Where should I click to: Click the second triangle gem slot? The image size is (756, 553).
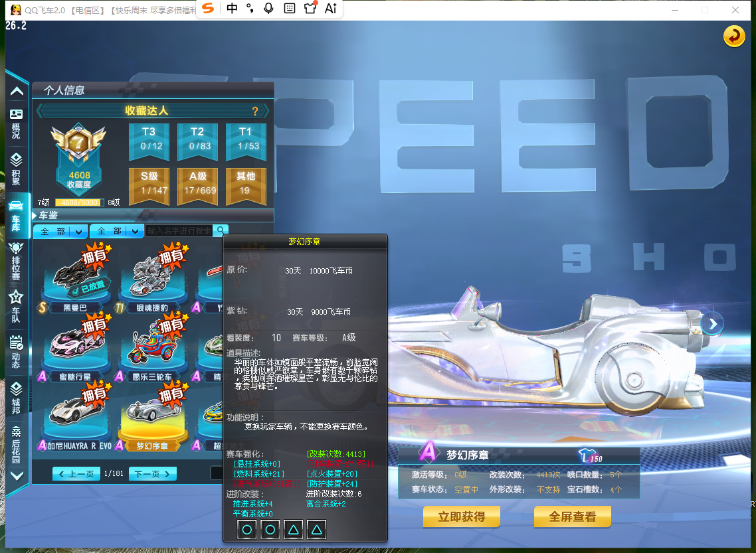316,530
